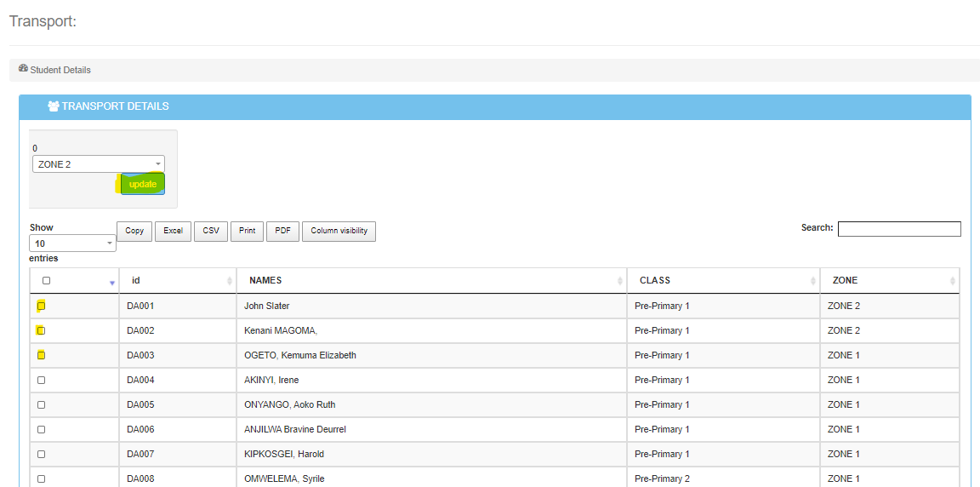Viewport: 980px width, 487px height.
Task: Click the dashboard icon beside Student Details
Action: coord(23,69)
